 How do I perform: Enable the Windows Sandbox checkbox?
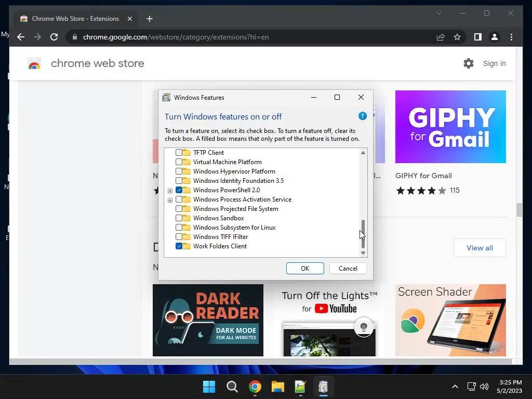click(x=179, y=218)
